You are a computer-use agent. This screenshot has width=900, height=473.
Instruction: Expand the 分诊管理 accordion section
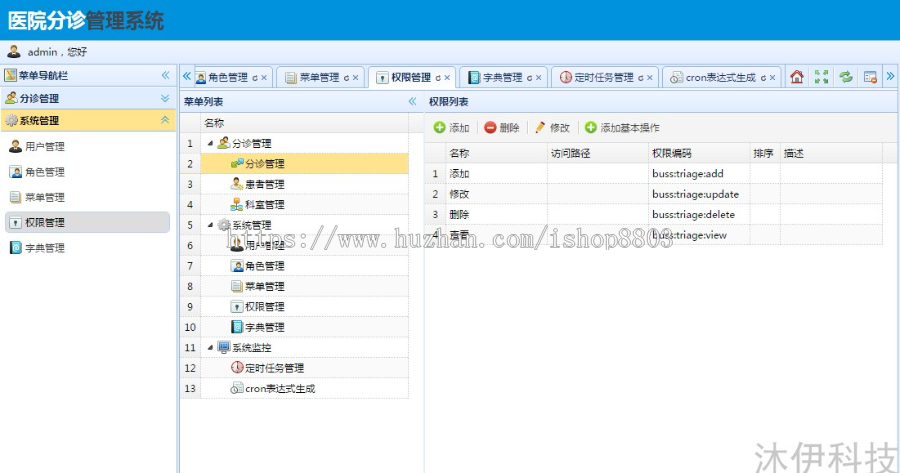click(165, 98)
